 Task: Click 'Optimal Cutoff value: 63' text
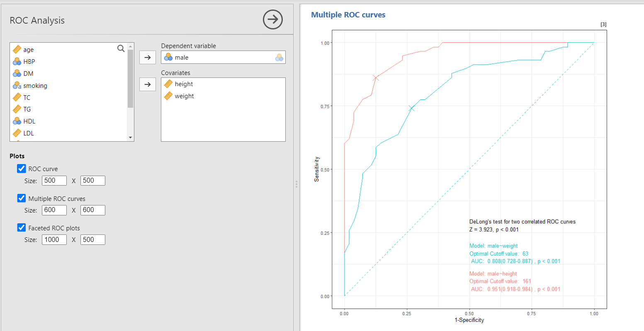coord(498,254)
